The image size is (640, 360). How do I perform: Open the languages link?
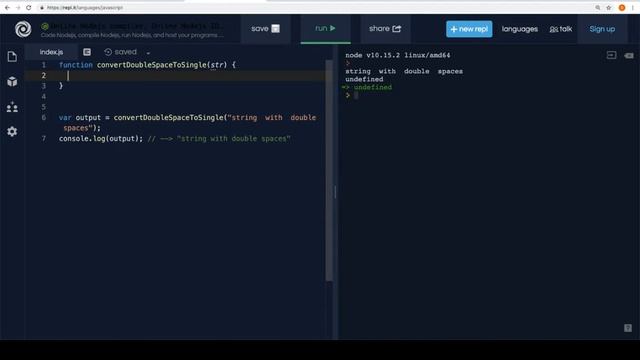click(520, 29)
